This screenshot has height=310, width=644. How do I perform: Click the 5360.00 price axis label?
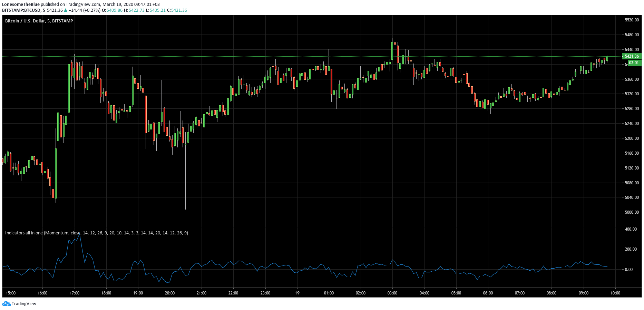632,79
